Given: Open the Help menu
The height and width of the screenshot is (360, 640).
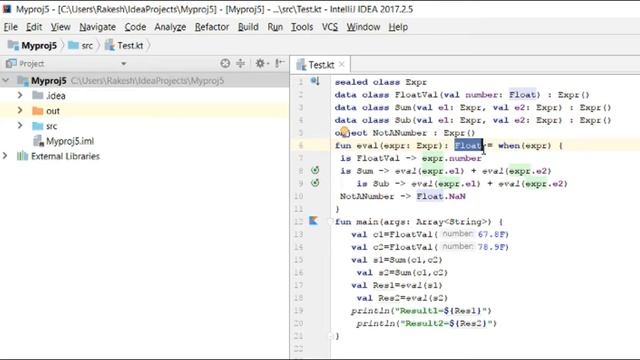Looking at the screenshot, I should 398,27.
